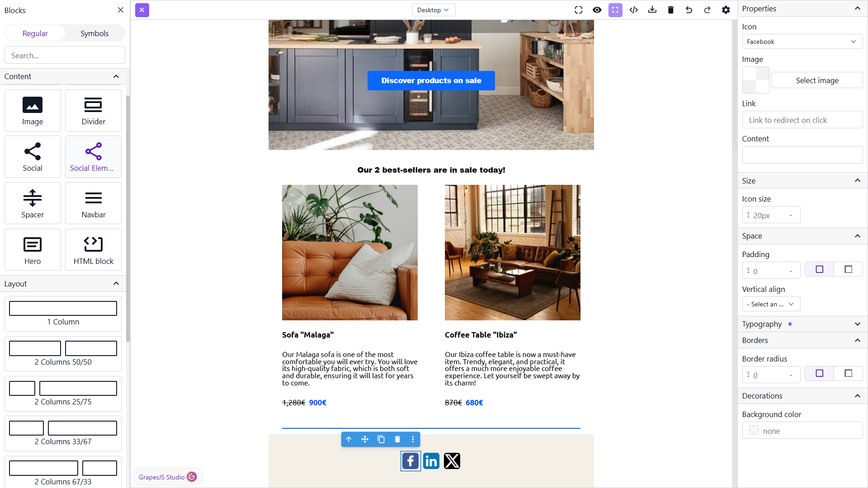The image size is (868, 488).
Task: Duplicate the selected Facebook element
Action: [381, 439]
